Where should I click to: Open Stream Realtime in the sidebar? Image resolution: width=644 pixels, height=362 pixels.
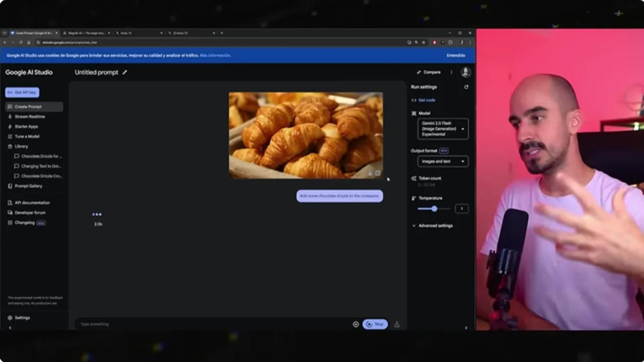[x=30, y=117]
